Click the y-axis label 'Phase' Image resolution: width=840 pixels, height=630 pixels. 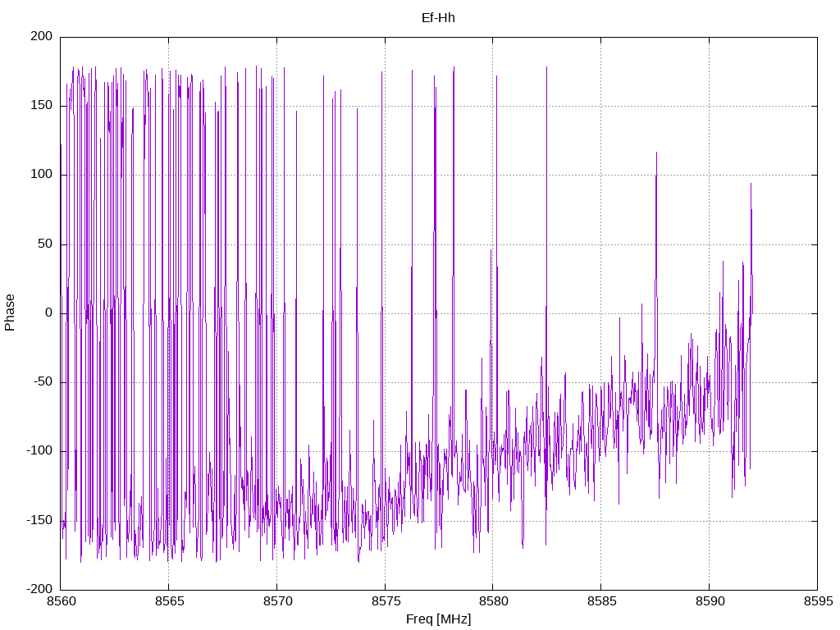click(10, 313)
